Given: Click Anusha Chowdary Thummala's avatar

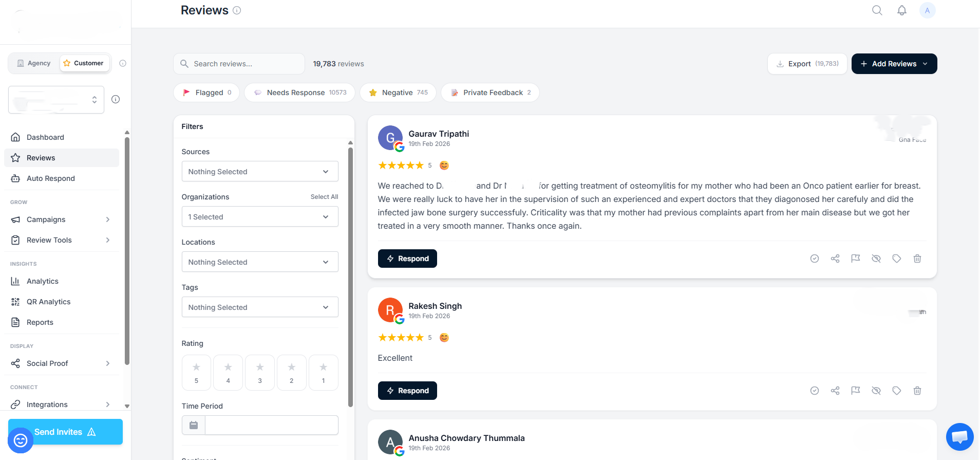Looking at the screenshot, I should click(390, 442).
